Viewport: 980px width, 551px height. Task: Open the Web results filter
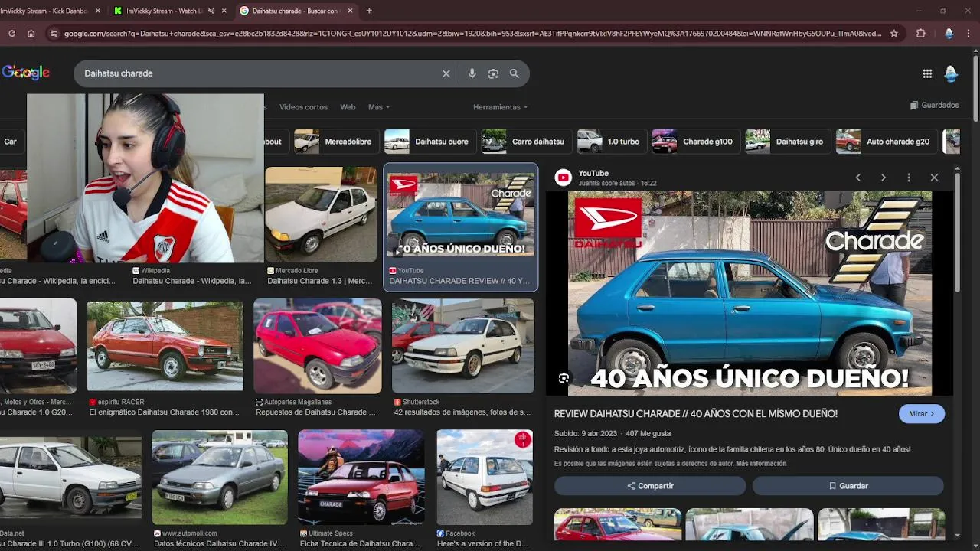point(348,107)
